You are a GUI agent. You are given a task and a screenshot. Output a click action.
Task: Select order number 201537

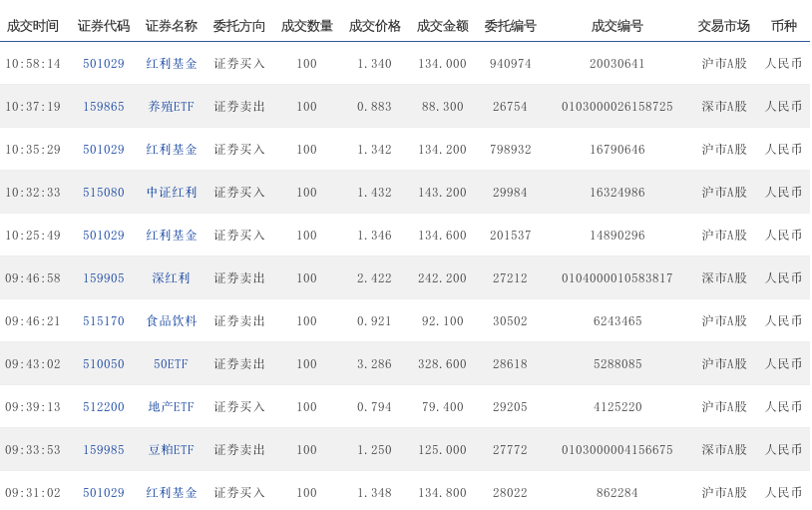(510, 236)
